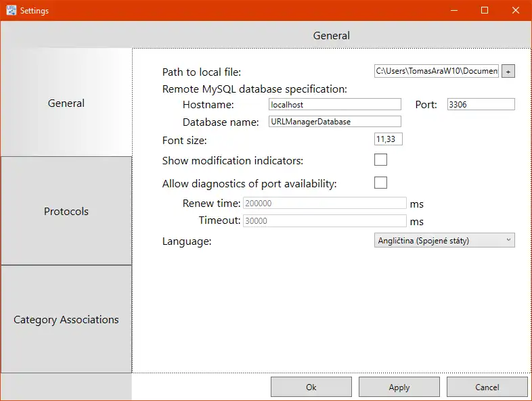Open the Language dropdown
Viewport: 532px width, 401px height.
445,240
